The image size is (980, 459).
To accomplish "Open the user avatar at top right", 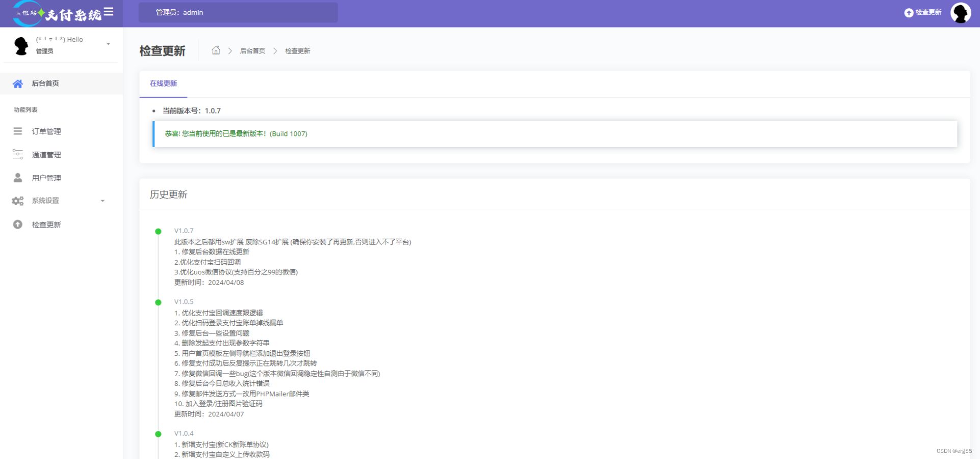I will pos(961,13).
